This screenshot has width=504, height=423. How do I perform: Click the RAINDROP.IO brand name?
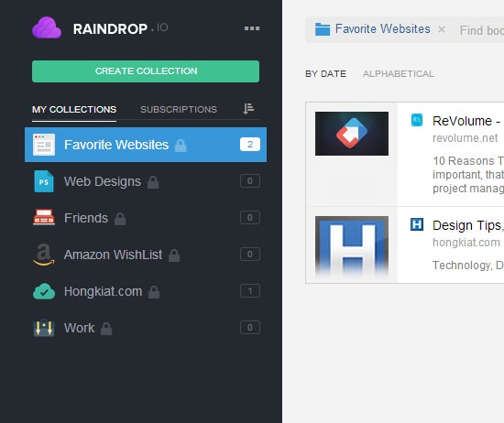[x=120, y=29]
